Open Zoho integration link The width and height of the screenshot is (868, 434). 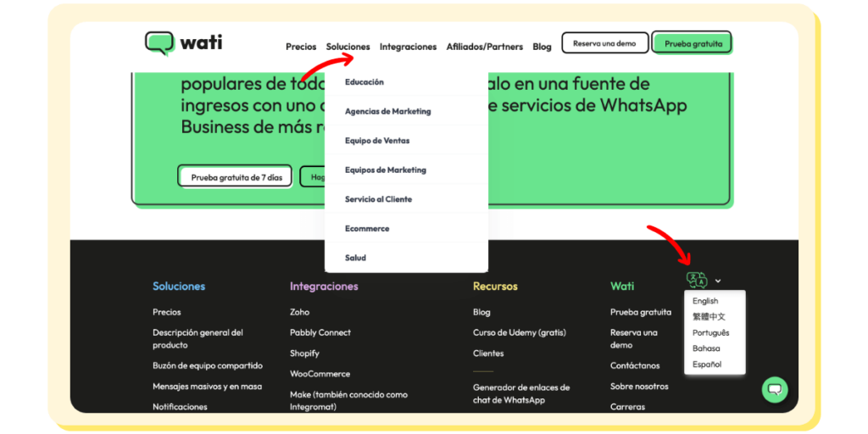(299, 312)
